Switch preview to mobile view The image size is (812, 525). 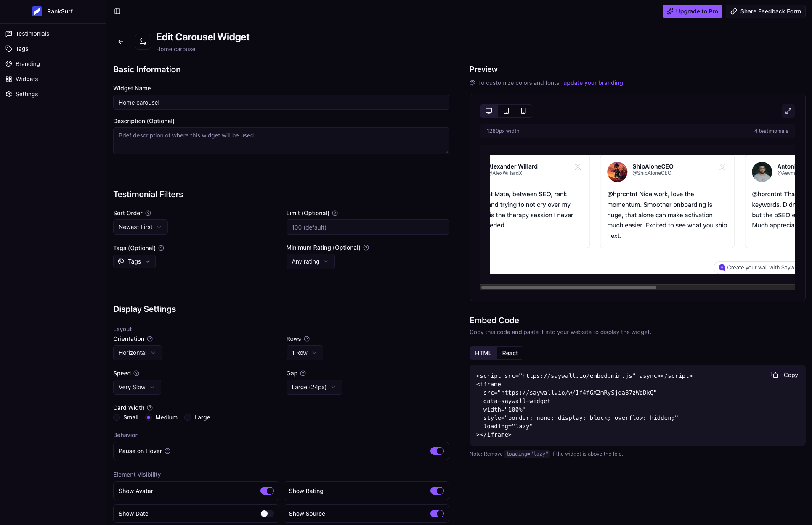click(523, 111)
